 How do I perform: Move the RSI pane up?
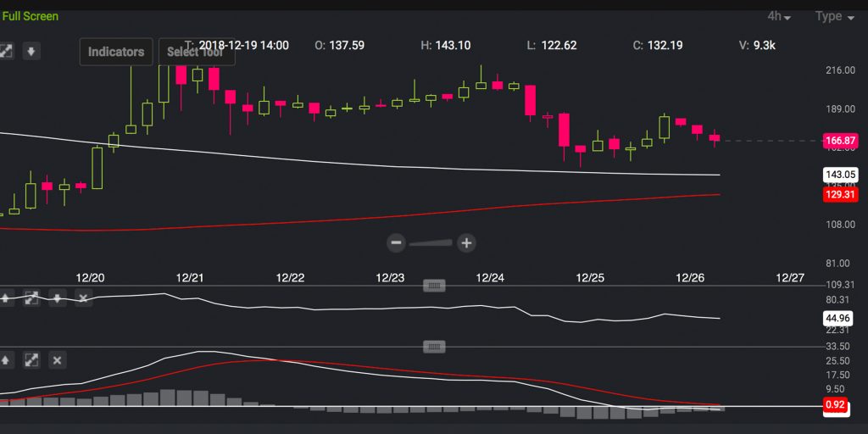click(5, 298)
